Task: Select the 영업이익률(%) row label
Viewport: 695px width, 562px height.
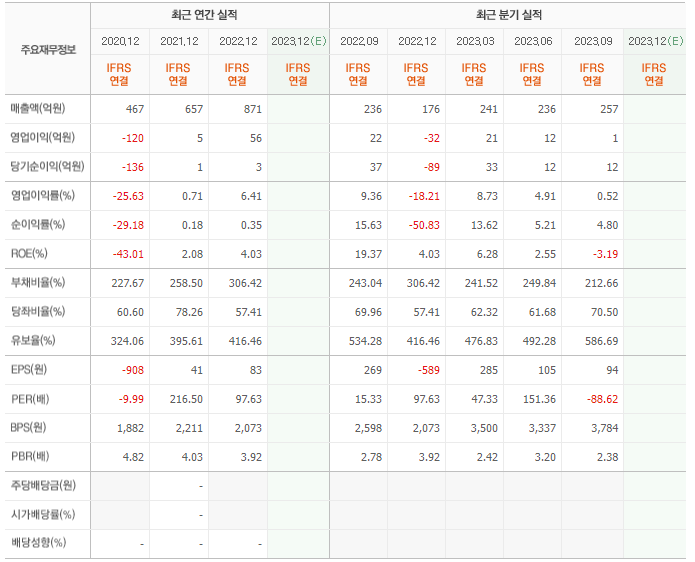Action: pos(43,195)
